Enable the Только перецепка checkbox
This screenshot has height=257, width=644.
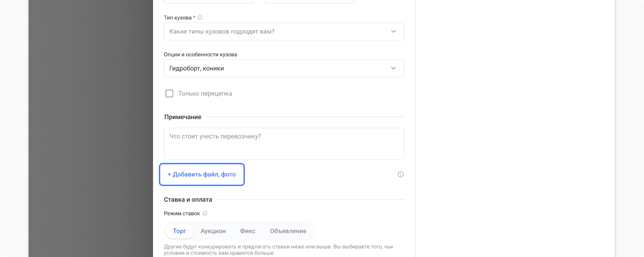(x=169, y=94)
